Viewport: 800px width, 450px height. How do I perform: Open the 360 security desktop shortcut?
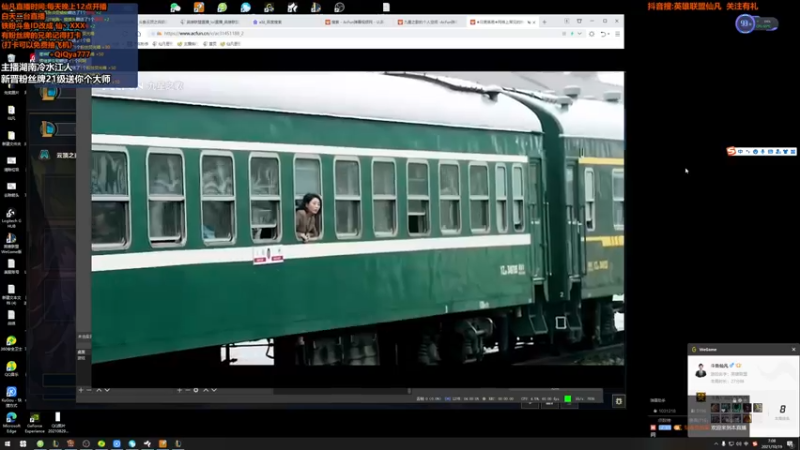11,343
